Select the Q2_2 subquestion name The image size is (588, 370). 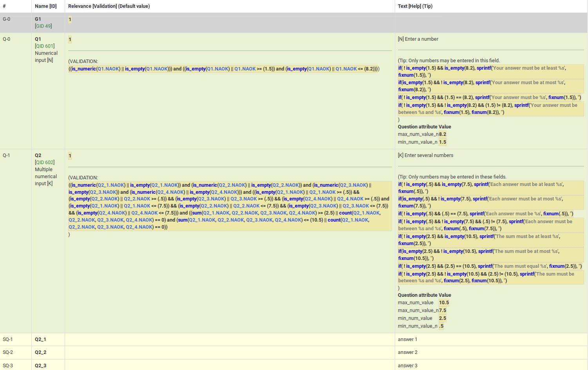(x=40, y=352)
